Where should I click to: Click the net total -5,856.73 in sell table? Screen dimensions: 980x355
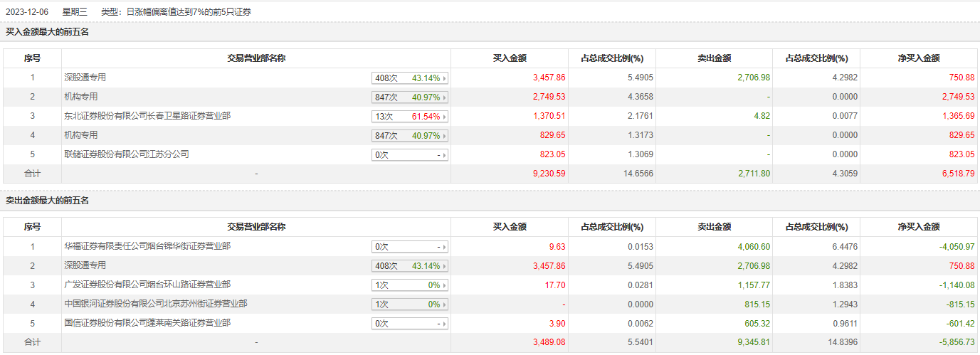point(956,342)
